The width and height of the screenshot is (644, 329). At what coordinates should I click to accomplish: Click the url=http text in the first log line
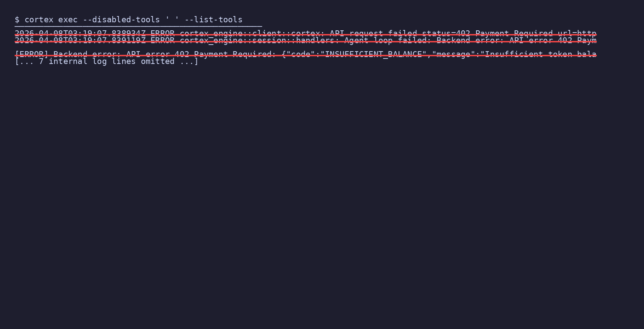577,34
